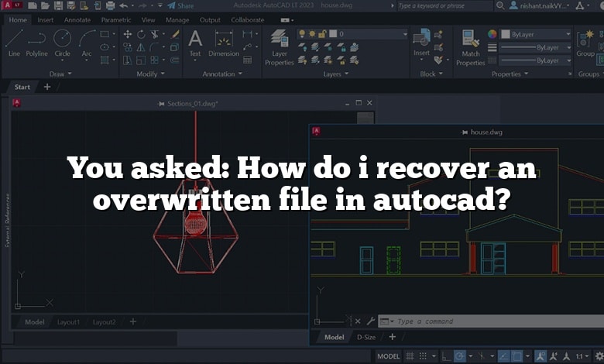Viewport: 604px width, 364px height.
Task: Click layer 0 color swatch
Action: (x=333, y=34)
